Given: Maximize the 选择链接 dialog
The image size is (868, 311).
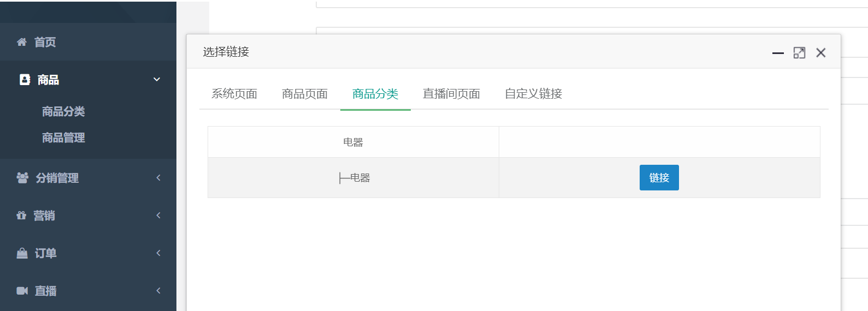Looking at the screenshot, I should (799, 53).
